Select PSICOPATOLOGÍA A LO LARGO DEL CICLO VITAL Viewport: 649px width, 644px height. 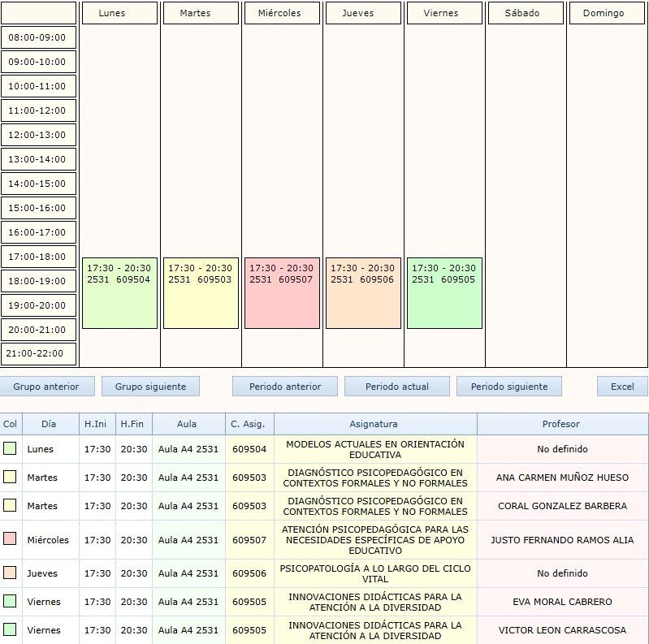coord(375,573)
